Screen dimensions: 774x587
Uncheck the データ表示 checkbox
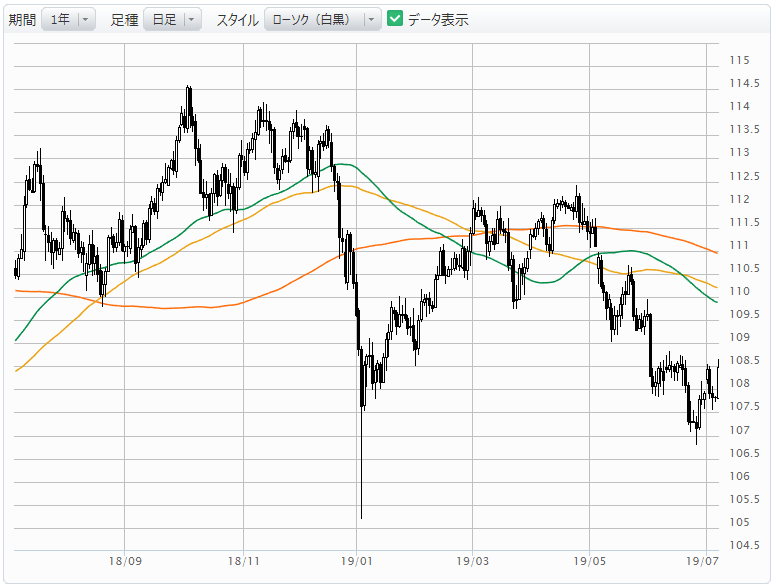[x=395, y=19]
